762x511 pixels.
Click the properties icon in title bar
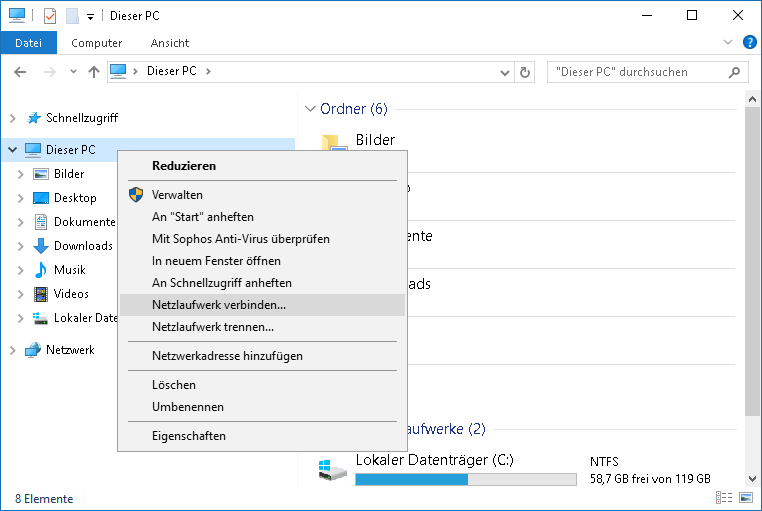(x=50, y=16)
